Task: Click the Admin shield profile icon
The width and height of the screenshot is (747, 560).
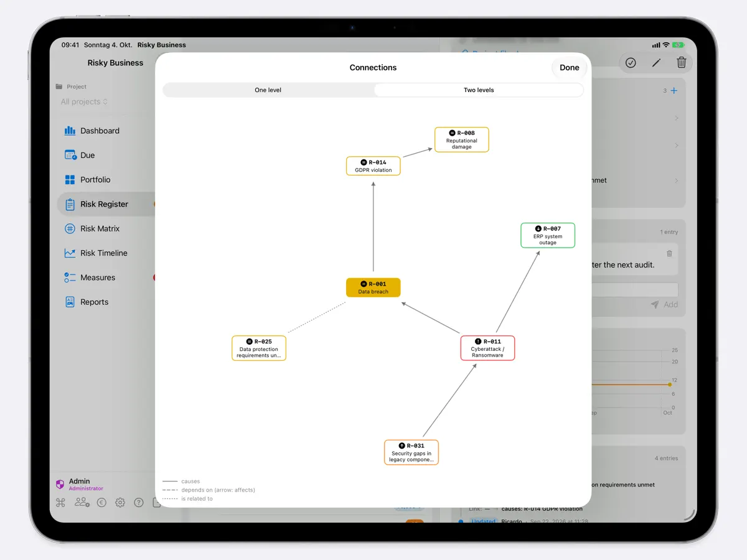Action: click(x=60, y=484)
